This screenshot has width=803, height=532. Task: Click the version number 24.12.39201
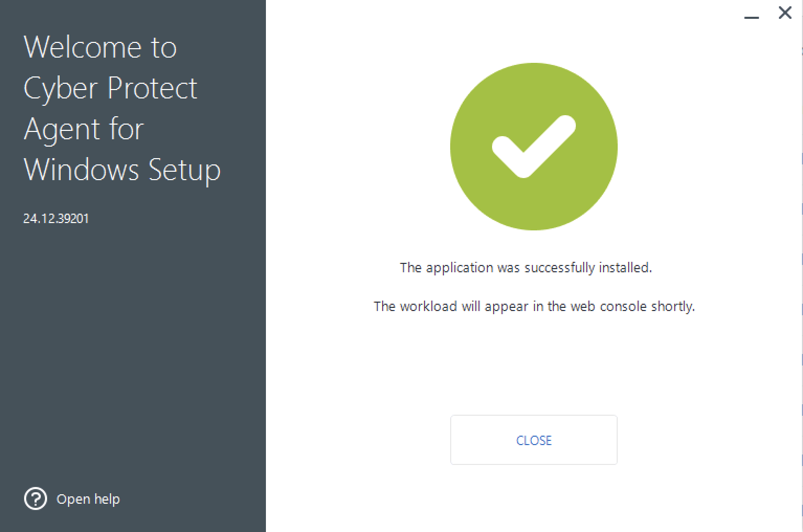(56, 218)
